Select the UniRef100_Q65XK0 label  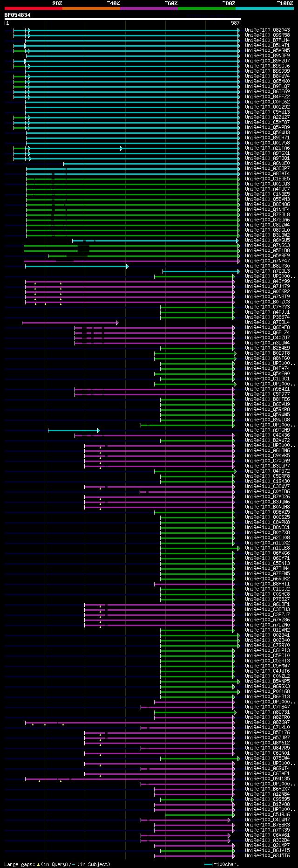click(267, 81)
